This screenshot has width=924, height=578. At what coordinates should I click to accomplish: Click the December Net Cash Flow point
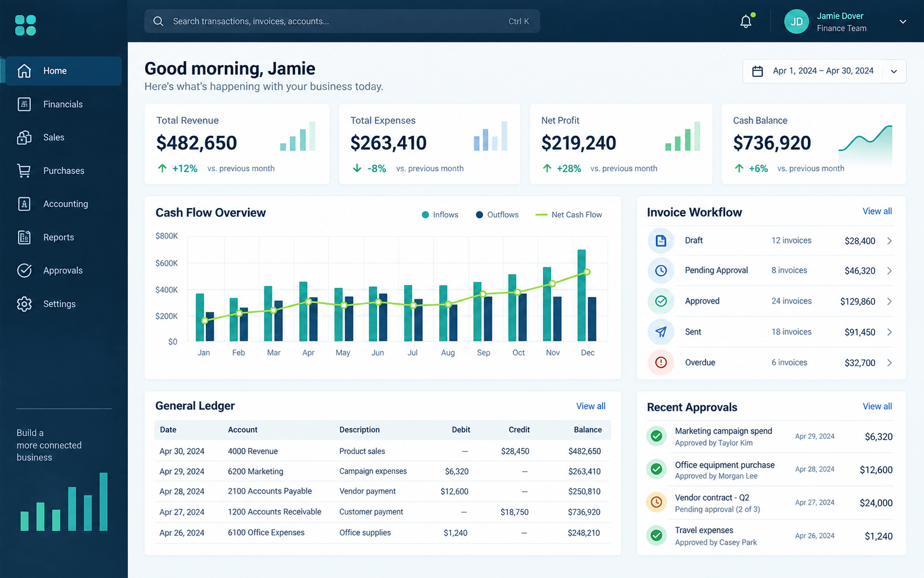(587, 272)
